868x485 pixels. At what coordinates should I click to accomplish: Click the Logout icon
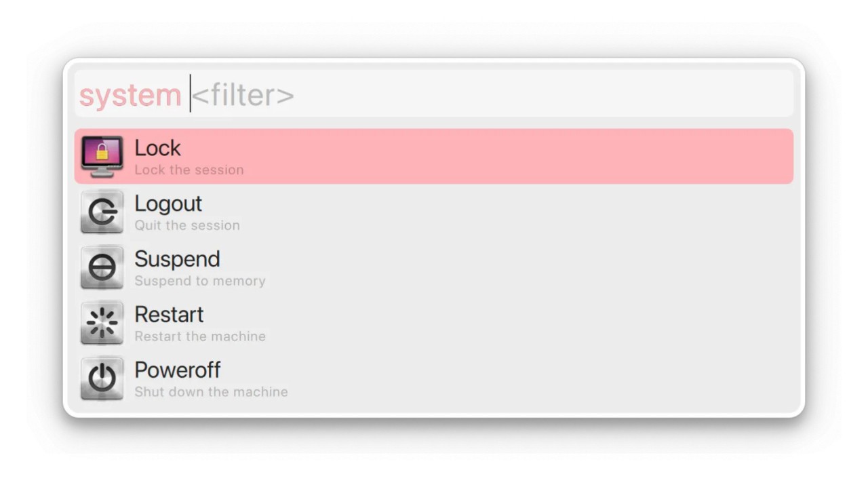pos(102,212)
